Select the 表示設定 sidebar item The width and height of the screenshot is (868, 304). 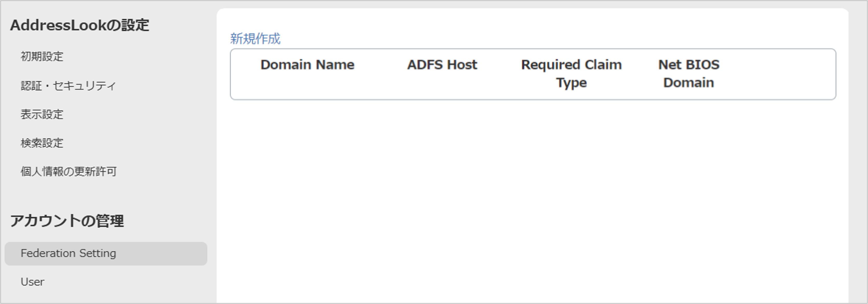click(x=42, y=114)
